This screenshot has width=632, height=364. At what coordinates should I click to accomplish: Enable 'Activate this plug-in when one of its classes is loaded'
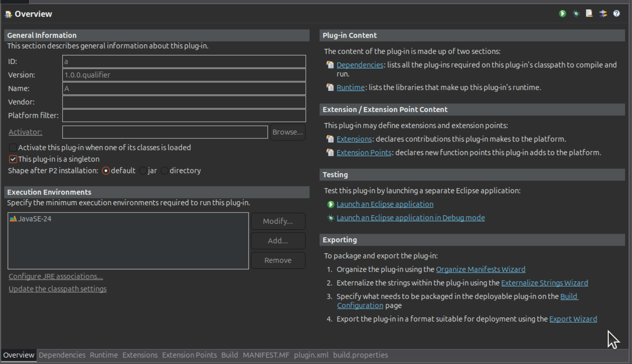click(x=13, y=148)
